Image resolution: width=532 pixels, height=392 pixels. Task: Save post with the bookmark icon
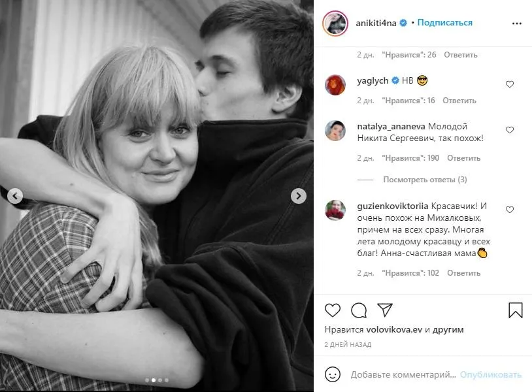click(x=516, y=310)
